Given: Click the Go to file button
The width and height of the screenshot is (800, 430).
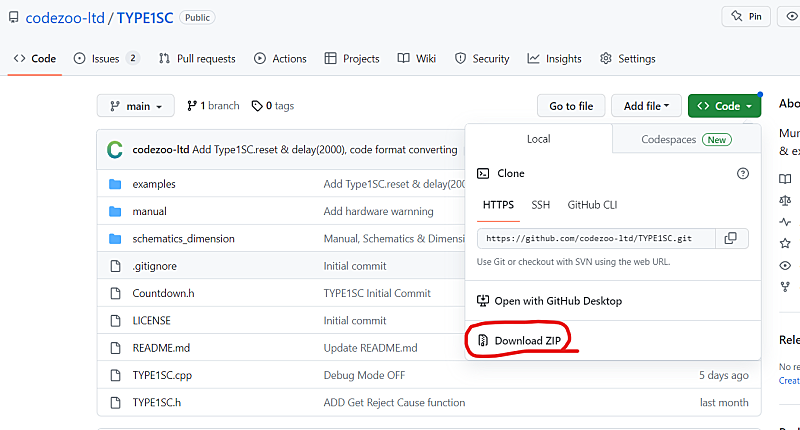Looking at the screenshot, I should pyautogui.click(x=571, y=106).
